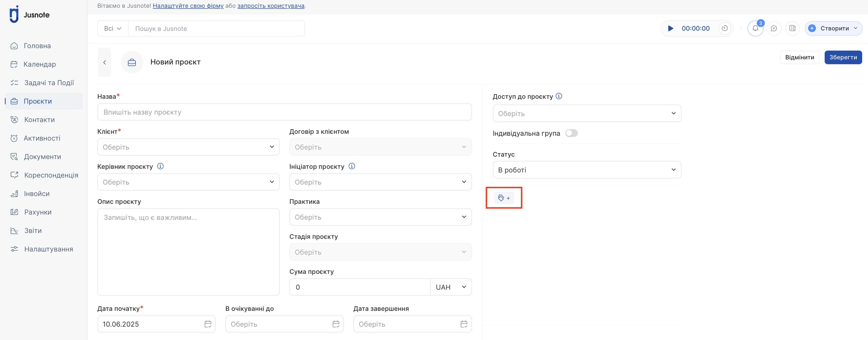Add a tag with the tag plus icon
Screen dimensions: 868x340
(x=504, y=198)
